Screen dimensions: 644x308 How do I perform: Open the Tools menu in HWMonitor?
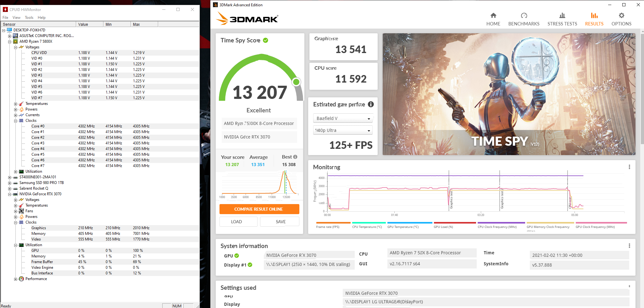(x=29, y=18)
